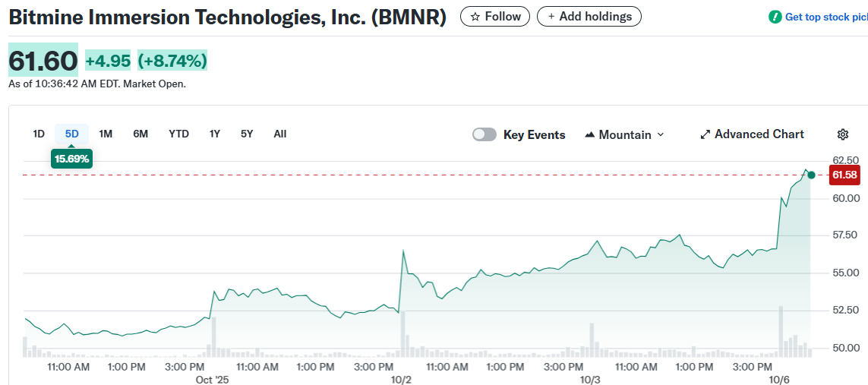The width and height of the screenshot is (868, 385).
Task: Click Add holdings plus button
Action: pos(589,16)
